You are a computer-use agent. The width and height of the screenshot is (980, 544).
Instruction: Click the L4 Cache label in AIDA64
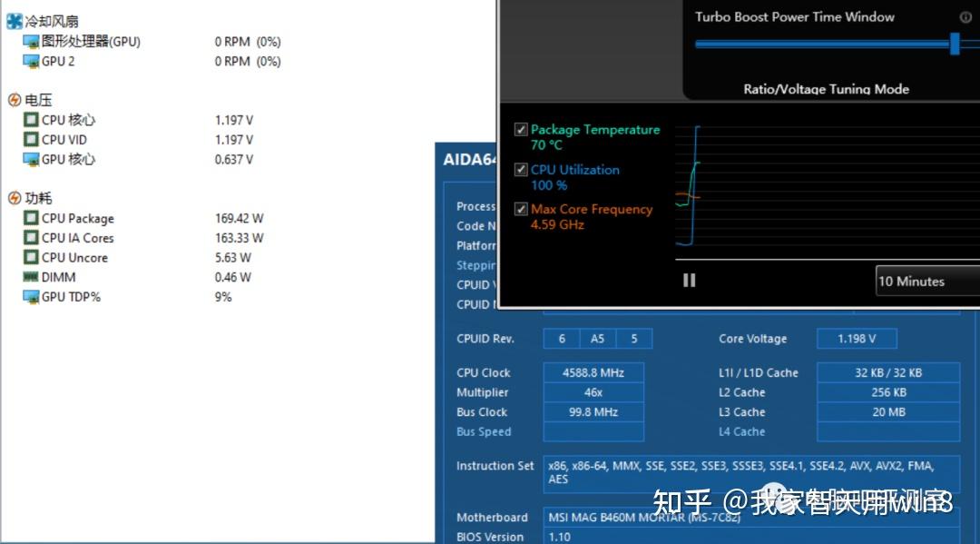tap(742, 431)
